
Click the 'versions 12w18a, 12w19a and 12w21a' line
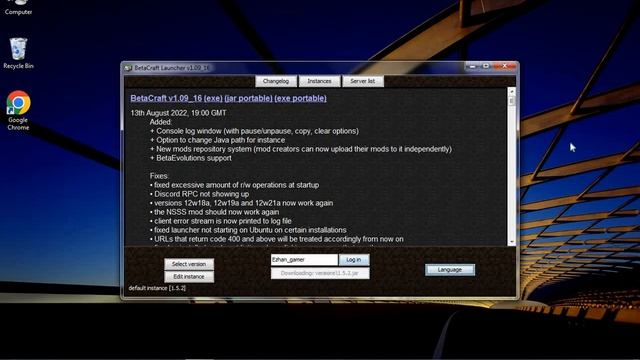(241, 203)
